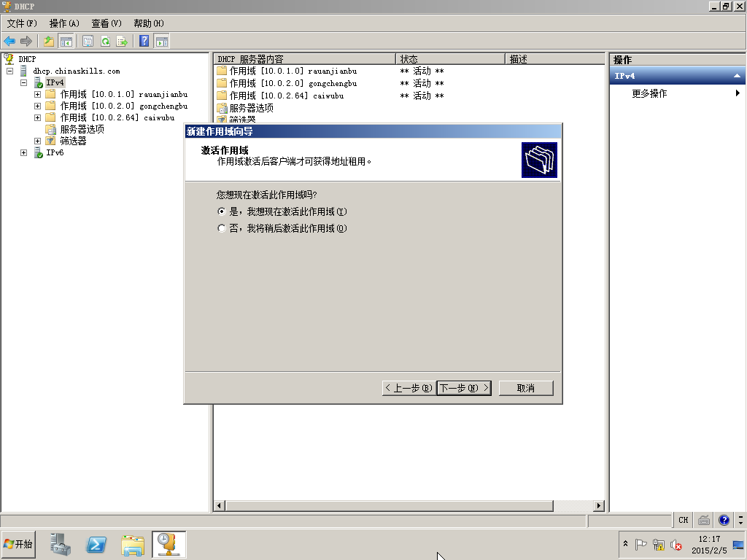Click the Export list toolbar icon

[x=122, y=42]
